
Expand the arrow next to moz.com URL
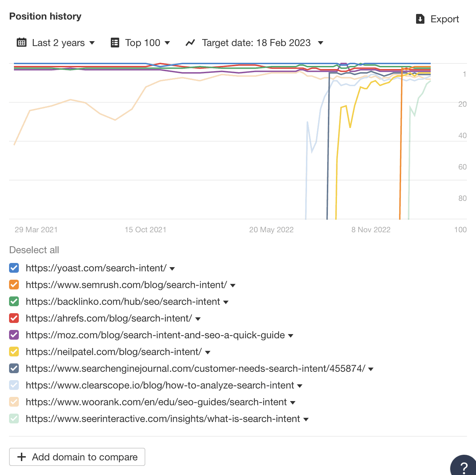click(x=291, y=335)
